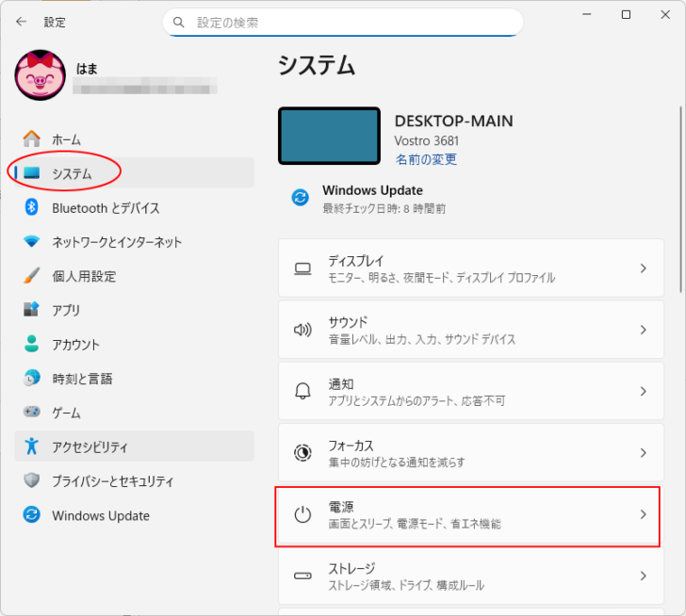The width and height of the screenshot is (686, 616).
Task: Open the ストレージ settings card
Action: click(x=471, y=575)
